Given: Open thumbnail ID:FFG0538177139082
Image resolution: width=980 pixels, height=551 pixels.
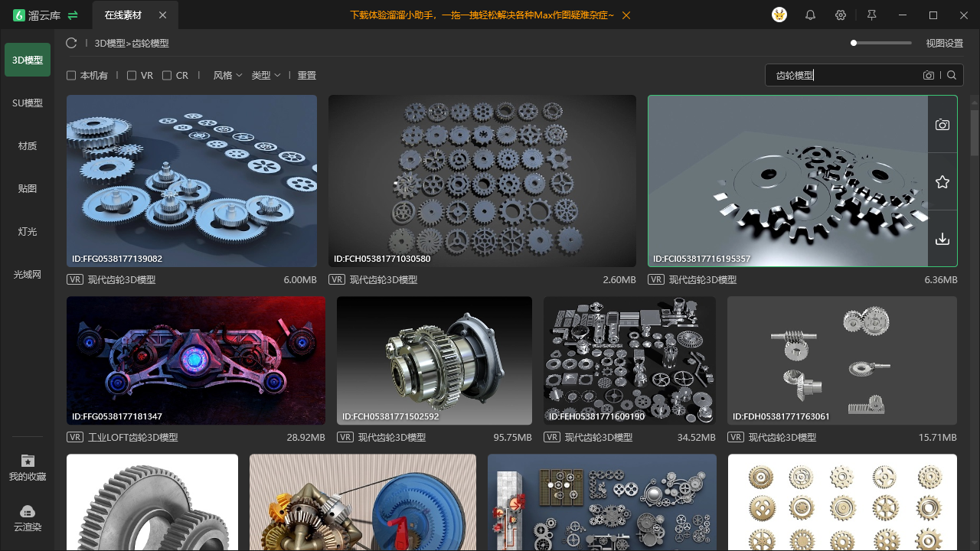Looking at the screenshot, I should coord(191,181).
